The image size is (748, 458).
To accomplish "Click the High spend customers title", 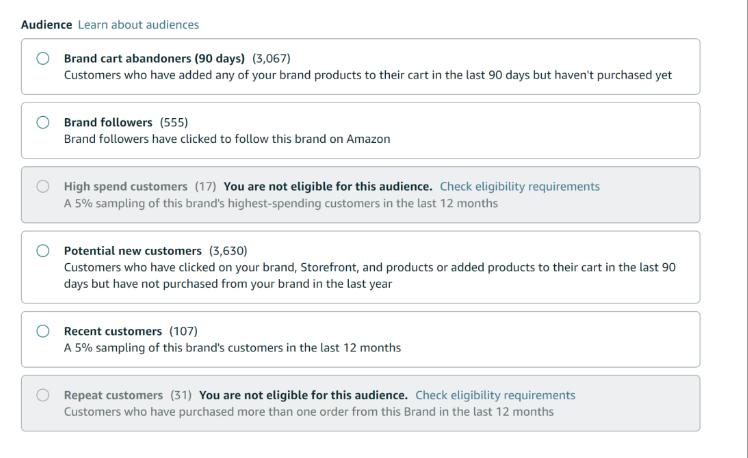I will tap(125, 186).
